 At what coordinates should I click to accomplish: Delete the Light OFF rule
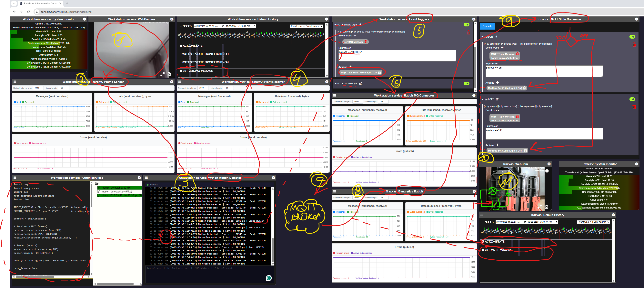(x=634, y=107)
